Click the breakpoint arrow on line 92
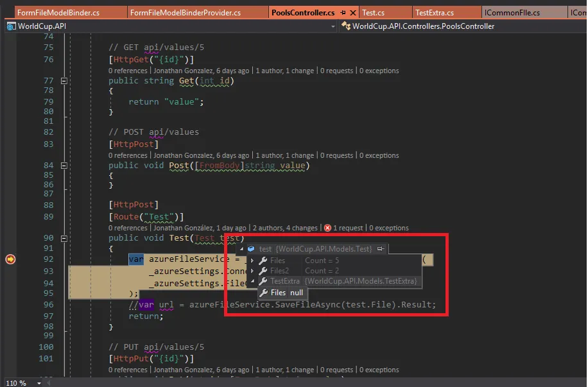588x387 pixels. tap(10, 259)
